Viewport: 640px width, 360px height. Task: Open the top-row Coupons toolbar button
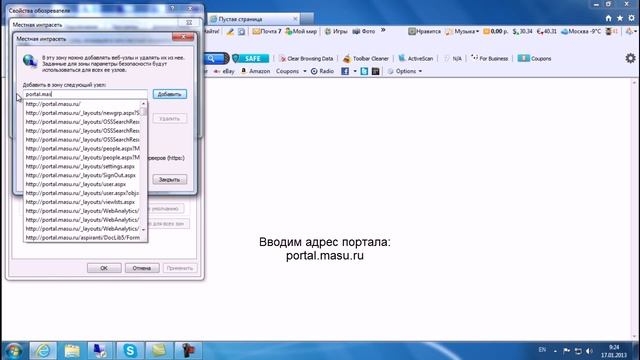[x=534, y=59]
